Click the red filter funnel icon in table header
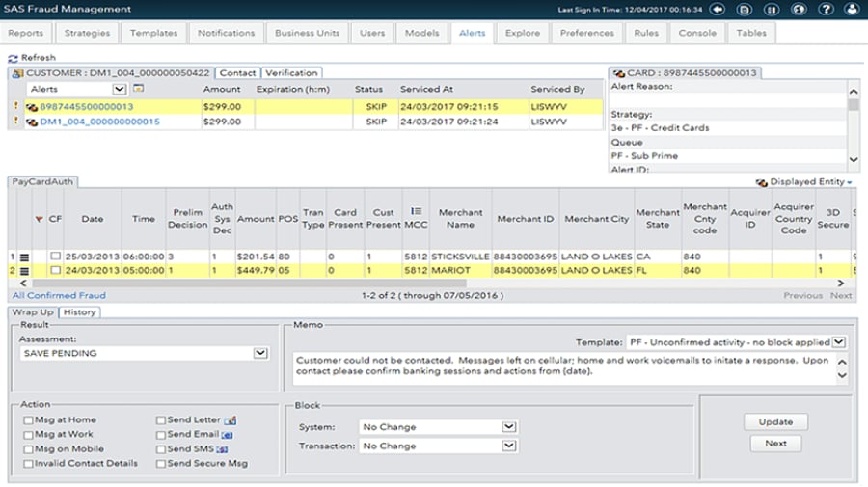 [x=39, y=219]
